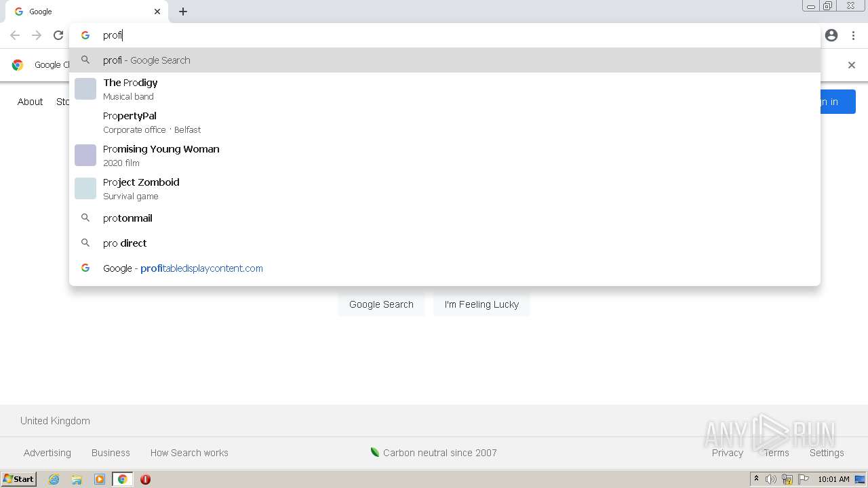Viewport: 868px width, 488px height.
Task: Click Carbon neutral since 2007 link
Action: 439,453
